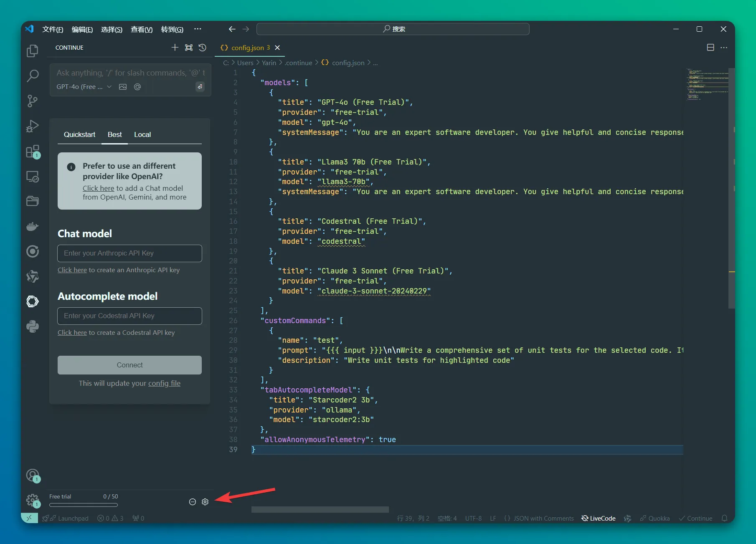
Task: Open editor More Actions ellipsis menu
Action: point(724,48)
